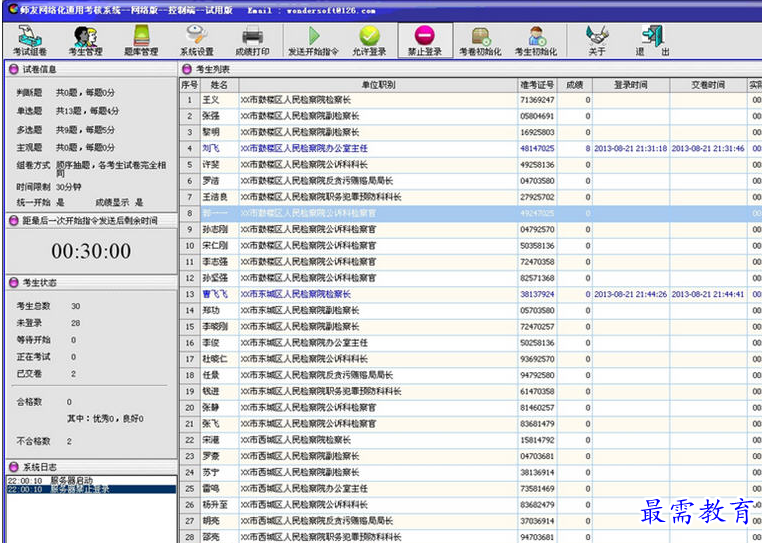Select examinee 王洁良 in the list
The width and height of the screenshot is (762, 543).
tap(215, 197)
